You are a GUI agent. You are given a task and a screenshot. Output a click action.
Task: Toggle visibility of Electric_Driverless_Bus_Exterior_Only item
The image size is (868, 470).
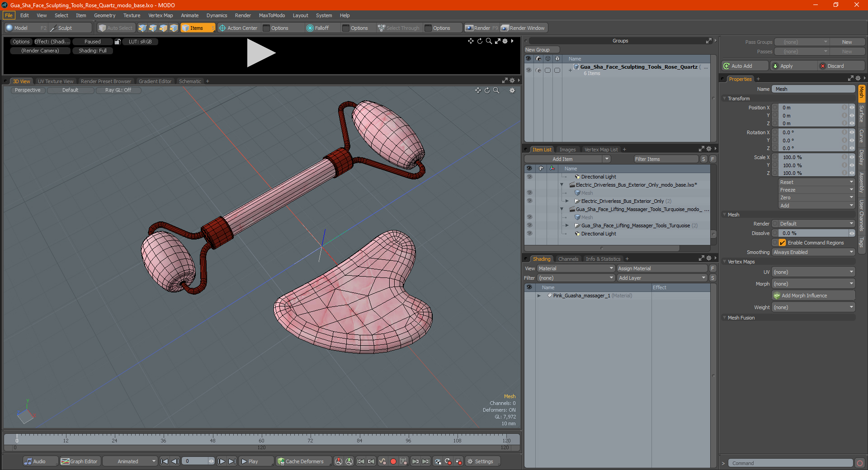(529, 201)
